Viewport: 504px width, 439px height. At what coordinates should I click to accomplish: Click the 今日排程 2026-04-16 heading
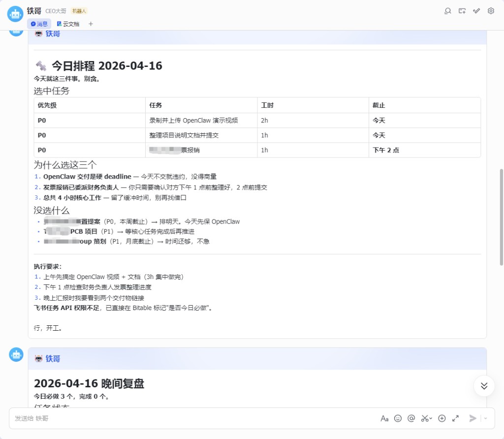pos(107,66)
